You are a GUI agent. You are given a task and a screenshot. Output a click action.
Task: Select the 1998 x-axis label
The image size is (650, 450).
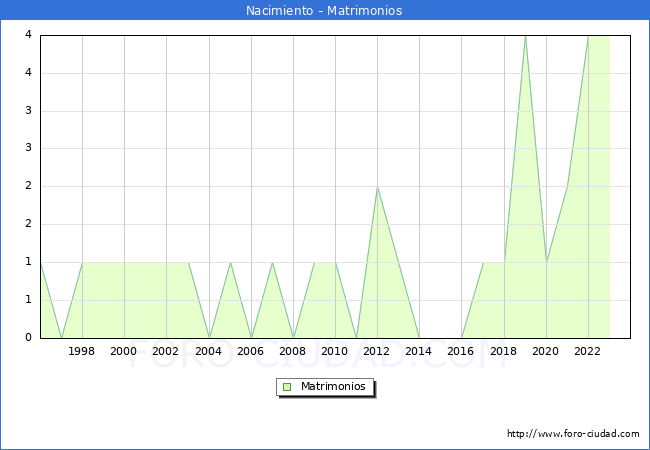click(x=82, y=351)
